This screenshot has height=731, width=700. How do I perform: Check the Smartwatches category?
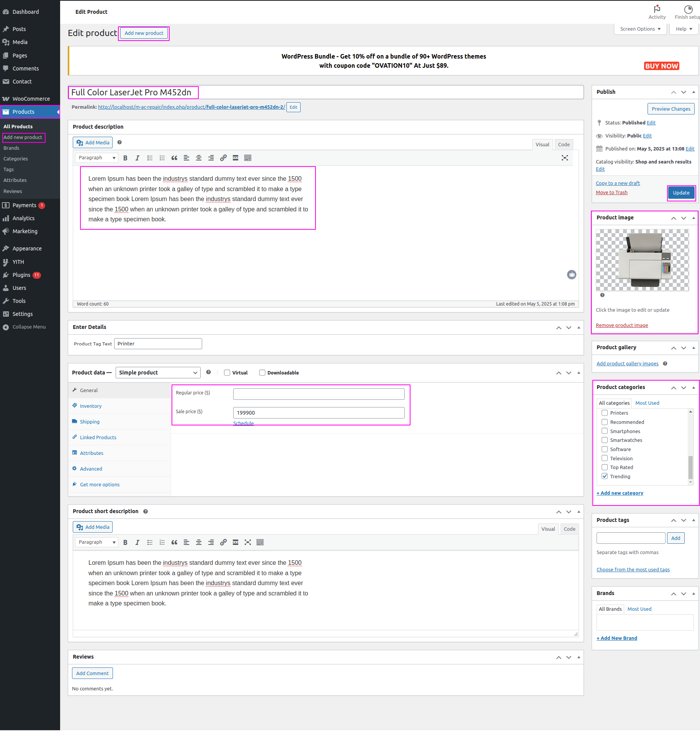point(605,440)
